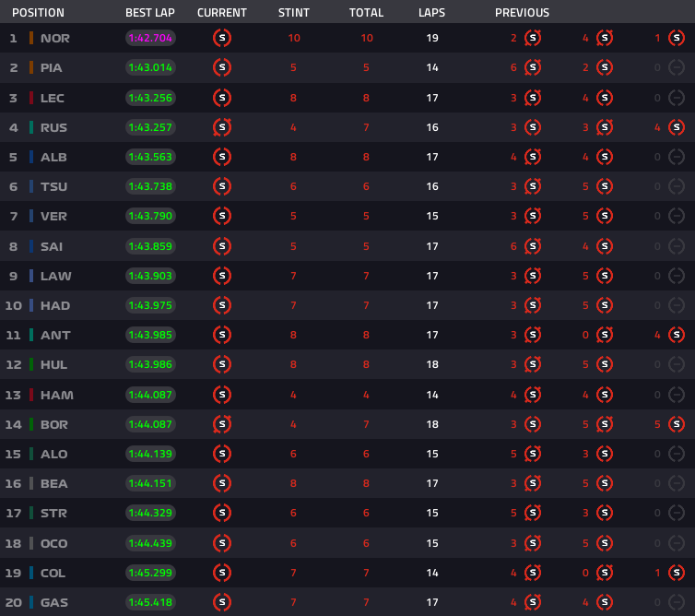This screenshot has width=695, height=616.
Task: Select driver name HUL
Action: tap(53, 364)
